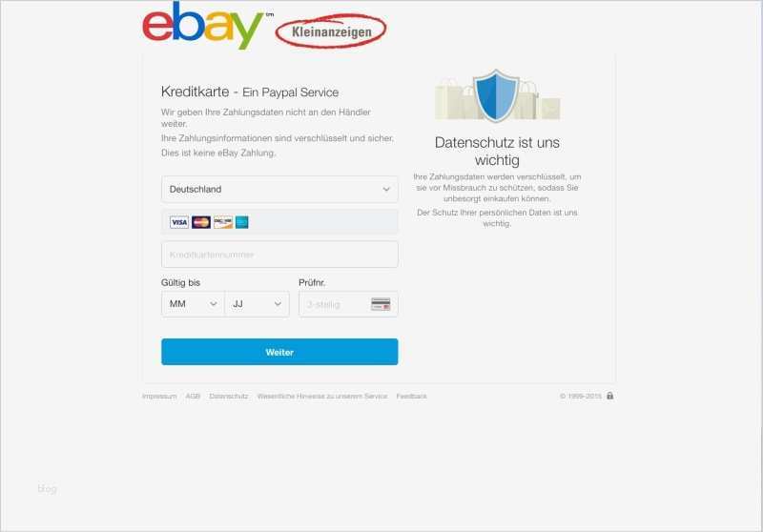763x532 pixels.
Task: Open the AGB footer link
Action: click(193, 397)
